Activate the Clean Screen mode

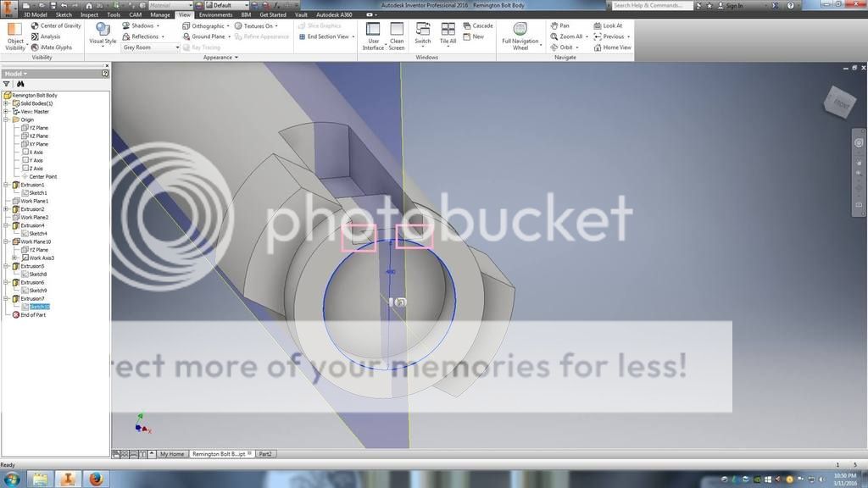pos(397,35)
